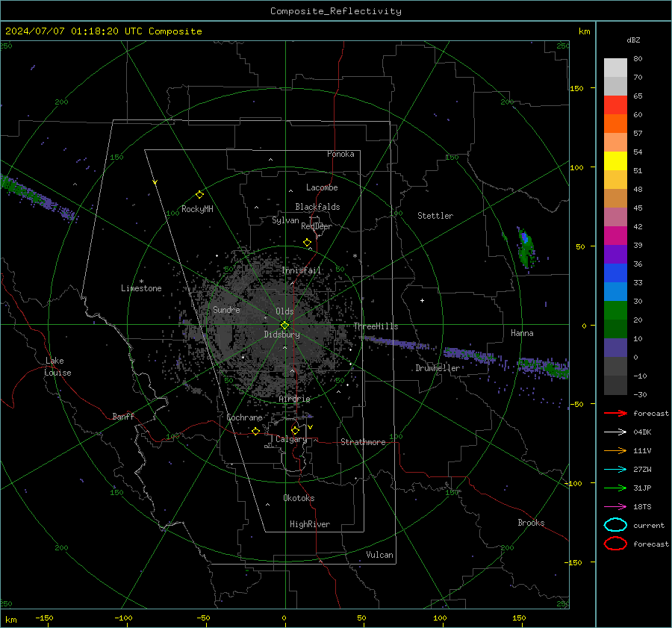The height and width of the screenshot is (628, 672).
Task: Click the Lake Louise label
Action: pos(57,367)
